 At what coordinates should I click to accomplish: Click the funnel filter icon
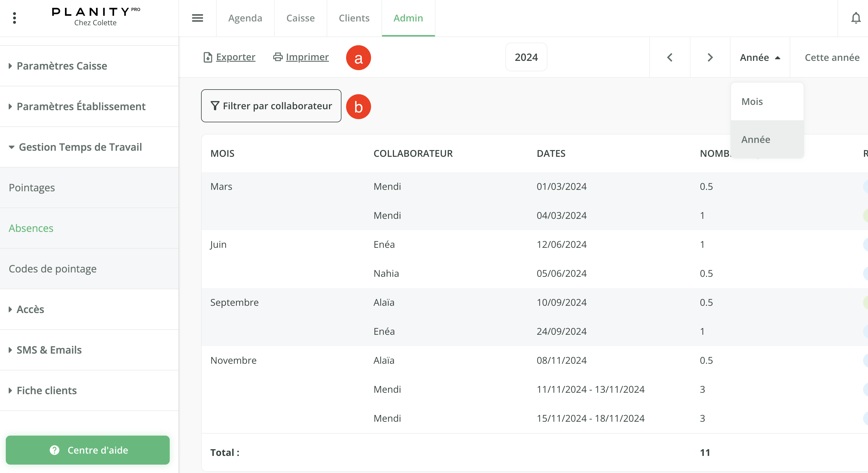pos(215,106)
